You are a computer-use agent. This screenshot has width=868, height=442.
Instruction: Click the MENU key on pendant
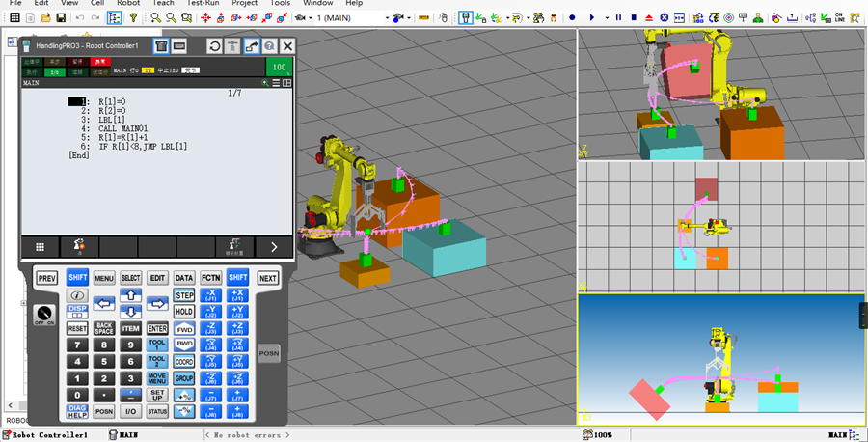104,278
